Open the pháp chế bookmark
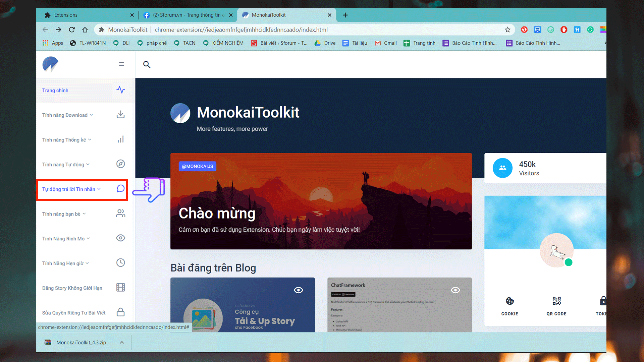Image resolution: width=644 pixels, height=362 pixels. 152,43
